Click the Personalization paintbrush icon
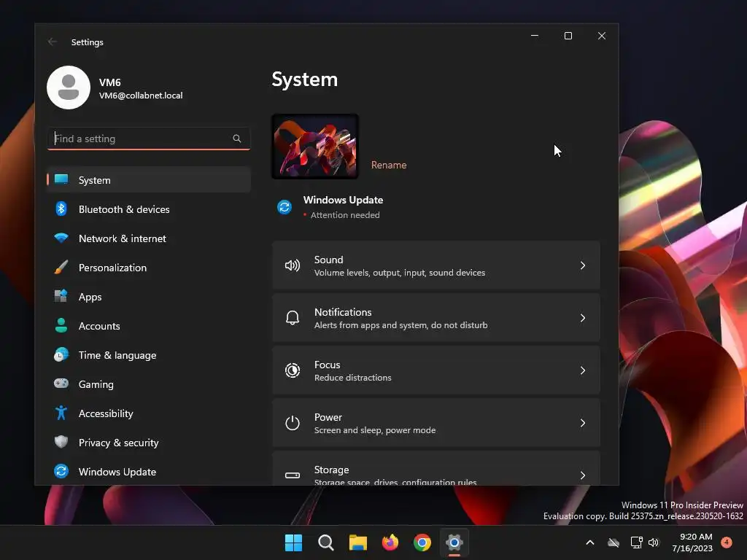The height and width of the screenshot is (560, 747). (x=61, y=267)
